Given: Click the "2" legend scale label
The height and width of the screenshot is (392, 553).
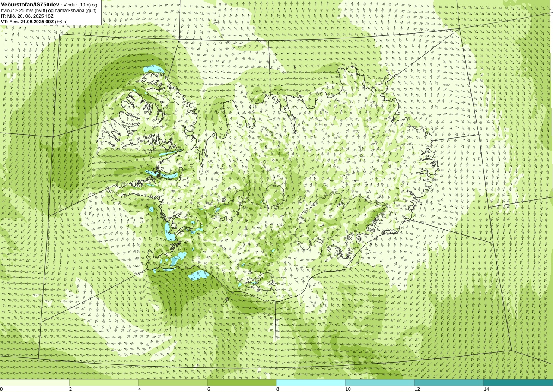Looking at the screenshot, I should 70,389.
